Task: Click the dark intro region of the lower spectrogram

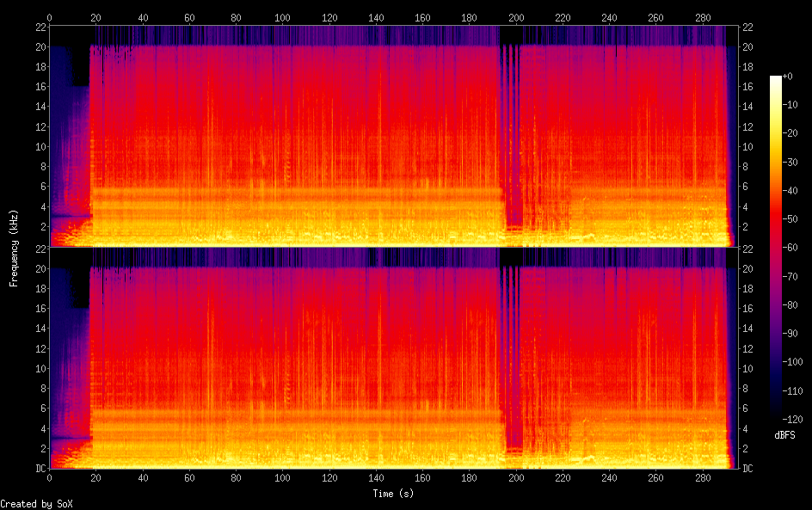Action: [x=67, y=353]
